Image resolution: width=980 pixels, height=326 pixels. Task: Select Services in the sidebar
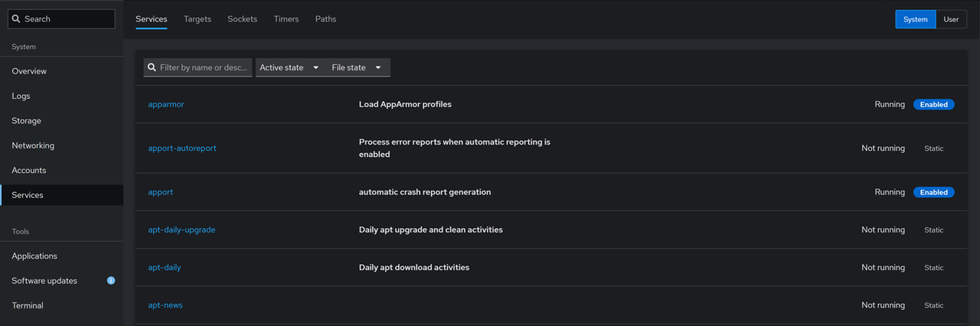[61, 195]
